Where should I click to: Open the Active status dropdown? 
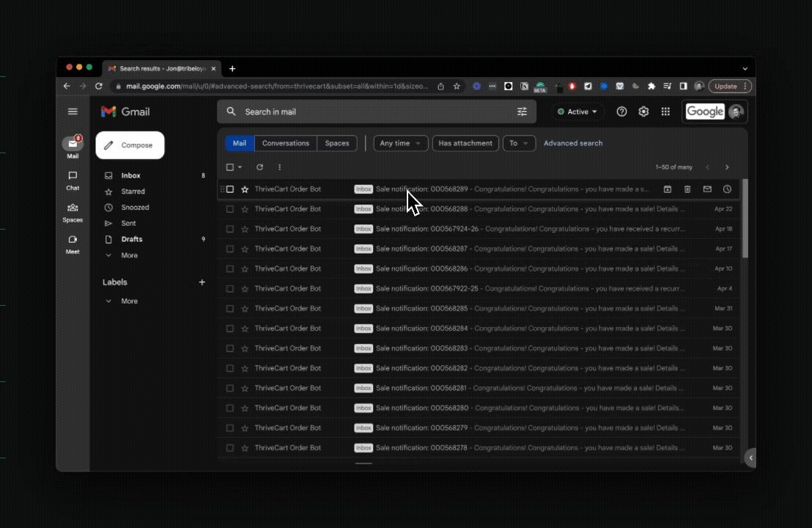point(577,111)
